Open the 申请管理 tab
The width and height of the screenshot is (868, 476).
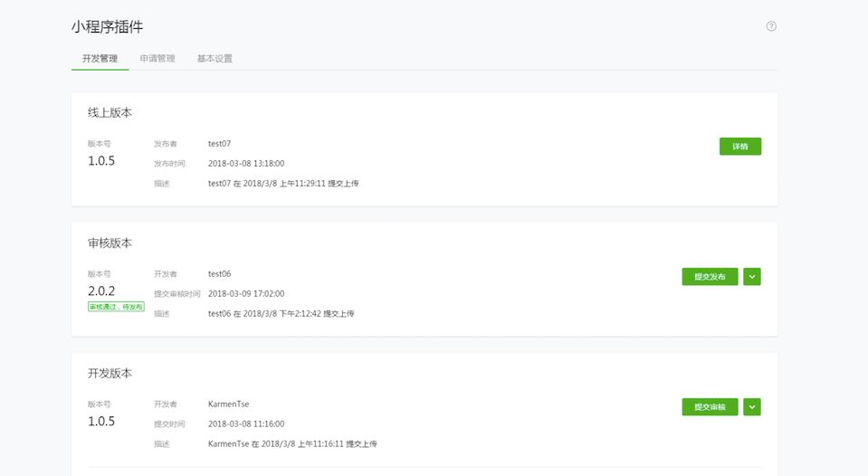pyautogui.click(x=157, y=59)
